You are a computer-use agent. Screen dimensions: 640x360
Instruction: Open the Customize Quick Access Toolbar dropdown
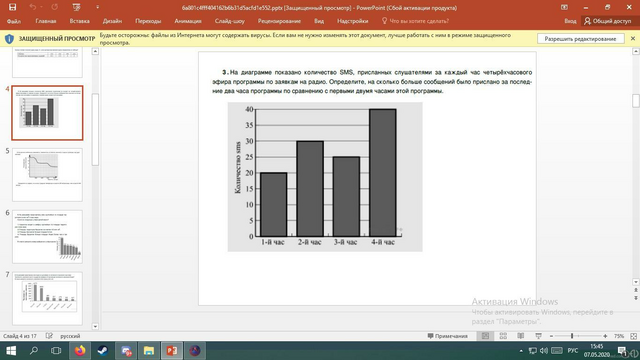click(x=98, y=7)
